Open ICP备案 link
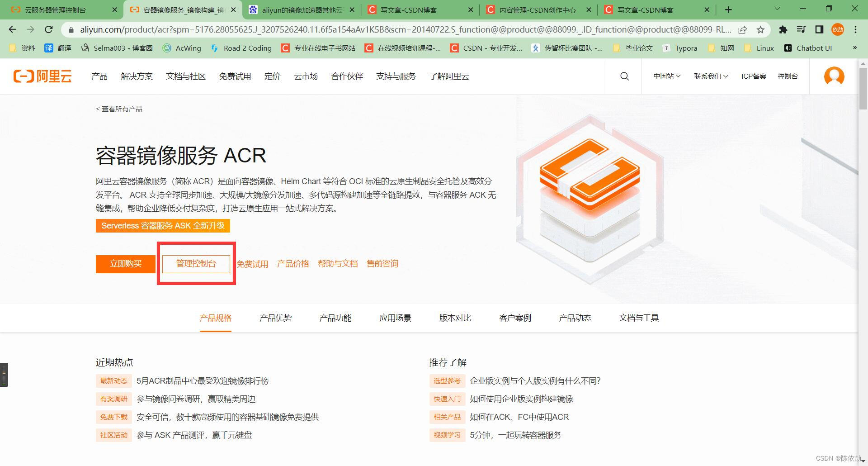 coord(754,76)
